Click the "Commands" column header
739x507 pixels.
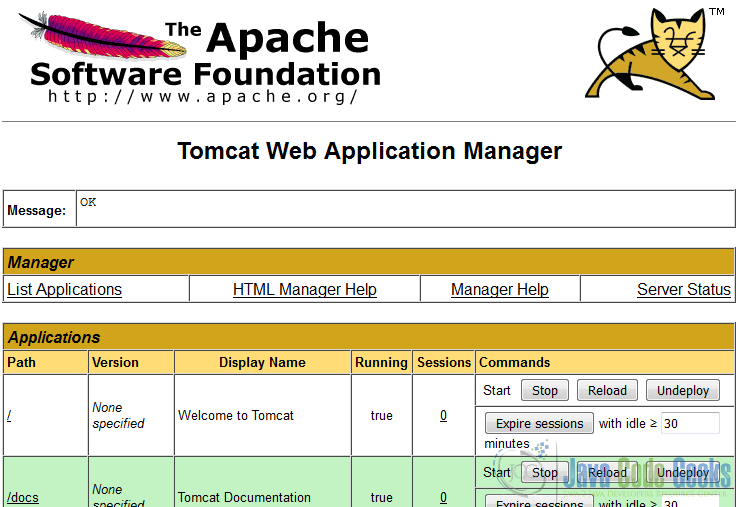click(514, 362)
